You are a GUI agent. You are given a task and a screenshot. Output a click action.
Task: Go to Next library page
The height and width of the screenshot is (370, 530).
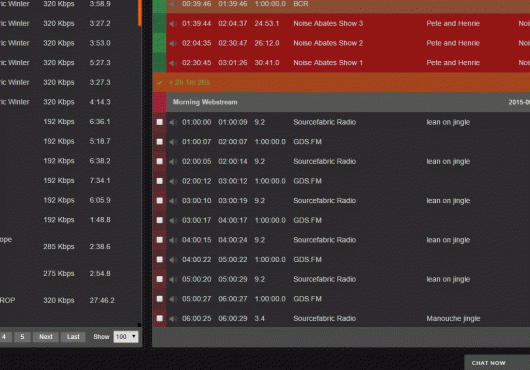(46, 337)
